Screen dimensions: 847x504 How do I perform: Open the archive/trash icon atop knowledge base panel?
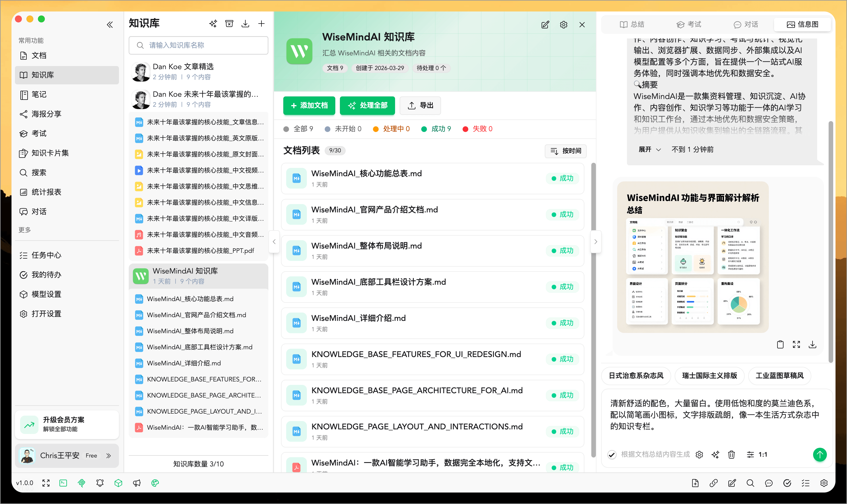pos(229,24)
